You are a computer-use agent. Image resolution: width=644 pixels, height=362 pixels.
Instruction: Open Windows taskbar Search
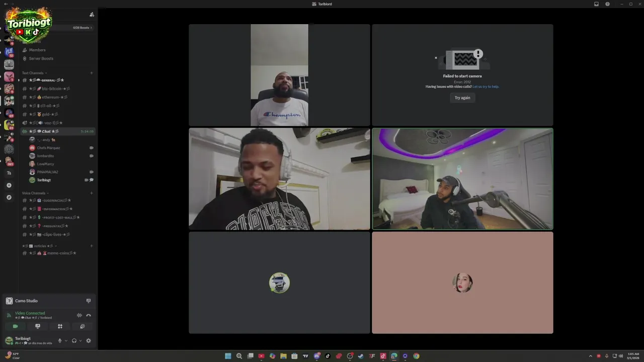tap(239, 356)
